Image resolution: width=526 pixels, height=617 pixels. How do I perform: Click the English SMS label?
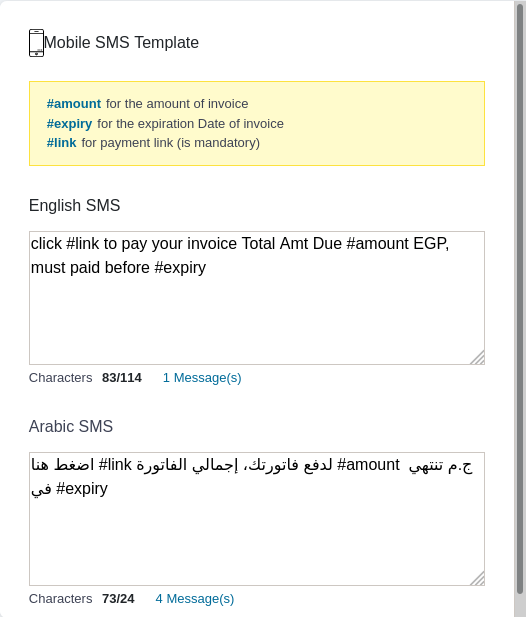[x=74, y=205]
